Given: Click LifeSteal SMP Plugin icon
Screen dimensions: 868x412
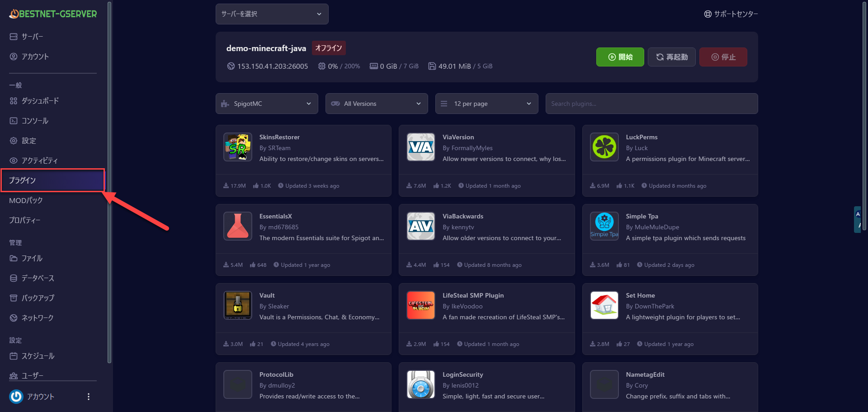Looking at the screenshot, I should 421,305.
